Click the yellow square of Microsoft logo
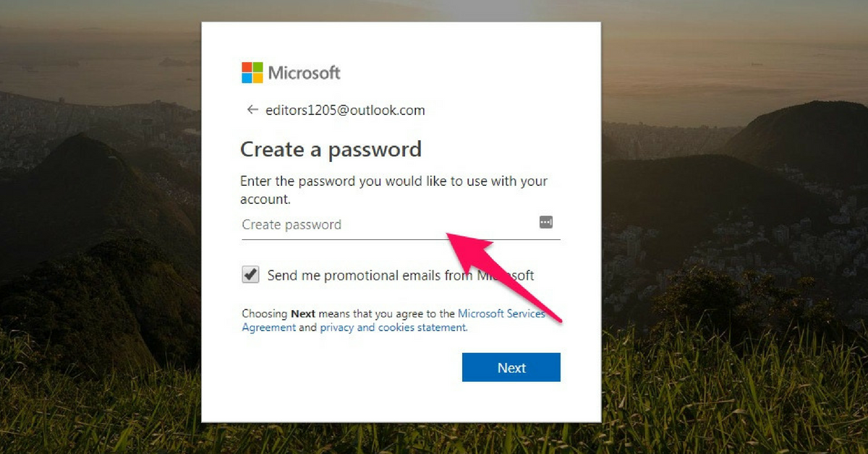Image resolution: width=868 pixels, height=454 pixels. 258,78
